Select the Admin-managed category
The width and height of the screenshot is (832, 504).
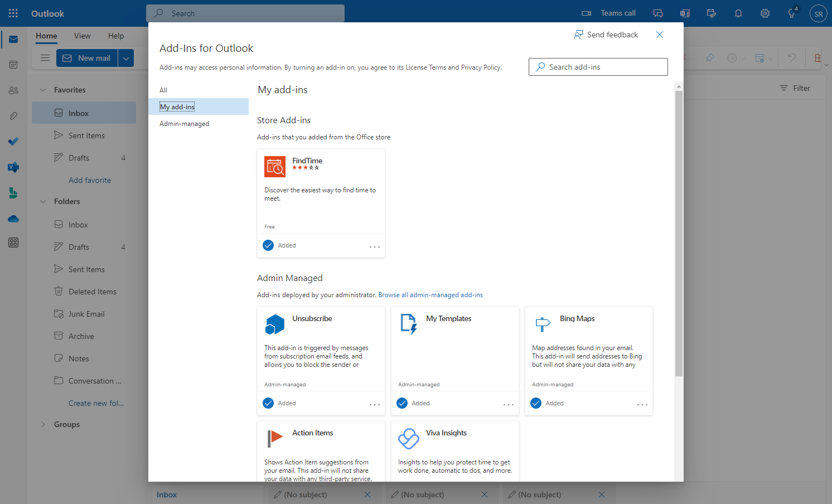(x=199, y=123)
